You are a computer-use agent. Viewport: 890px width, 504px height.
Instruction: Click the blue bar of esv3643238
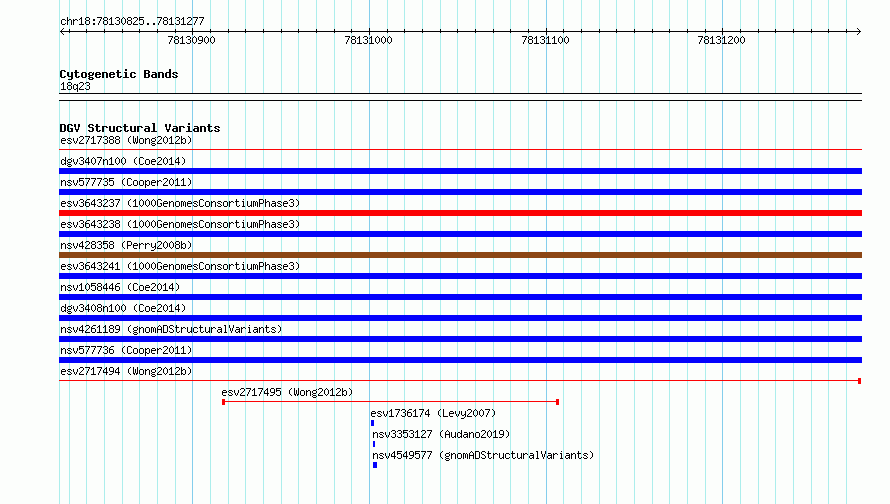(460, 234)
